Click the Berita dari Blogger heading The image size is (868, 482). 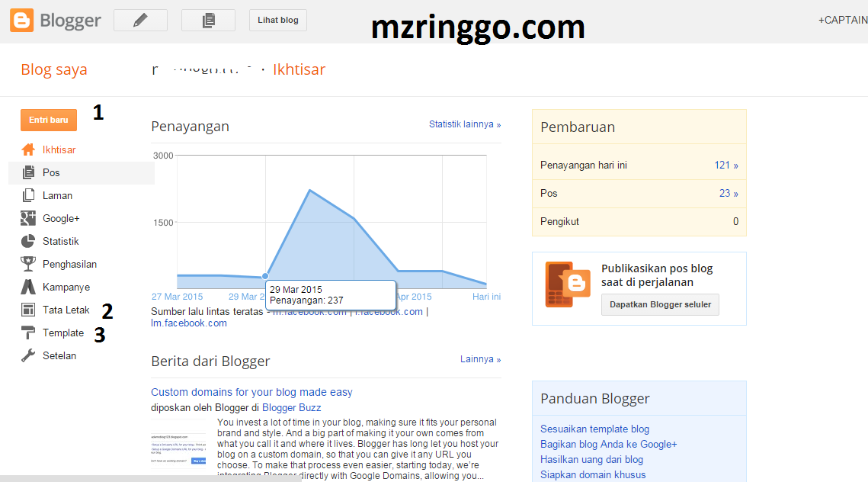[x=210, y=361]
